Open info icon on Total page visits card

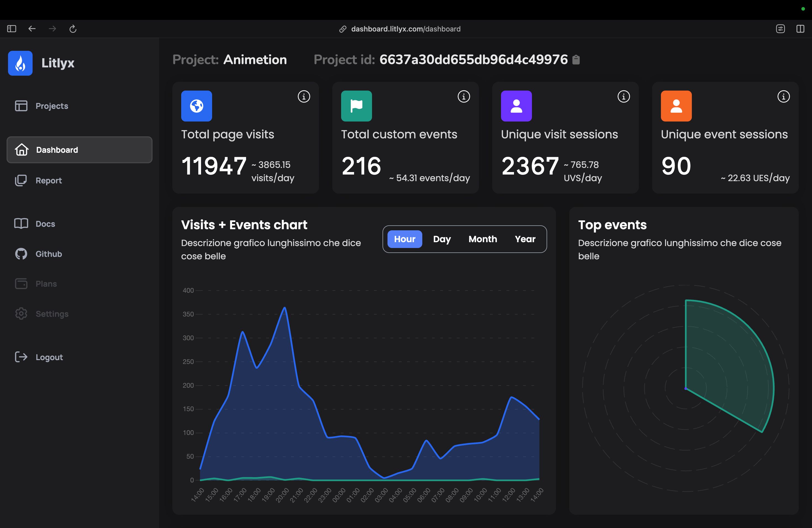point(304,97)
